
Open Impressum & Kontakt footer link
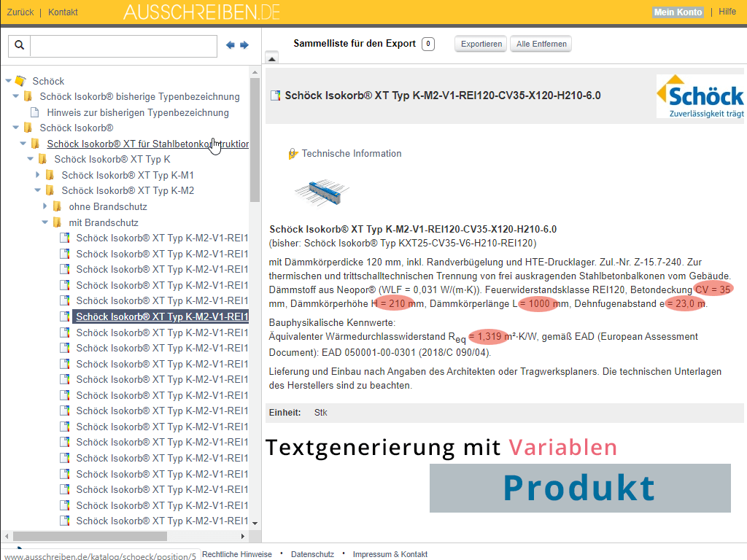(390, 554)
